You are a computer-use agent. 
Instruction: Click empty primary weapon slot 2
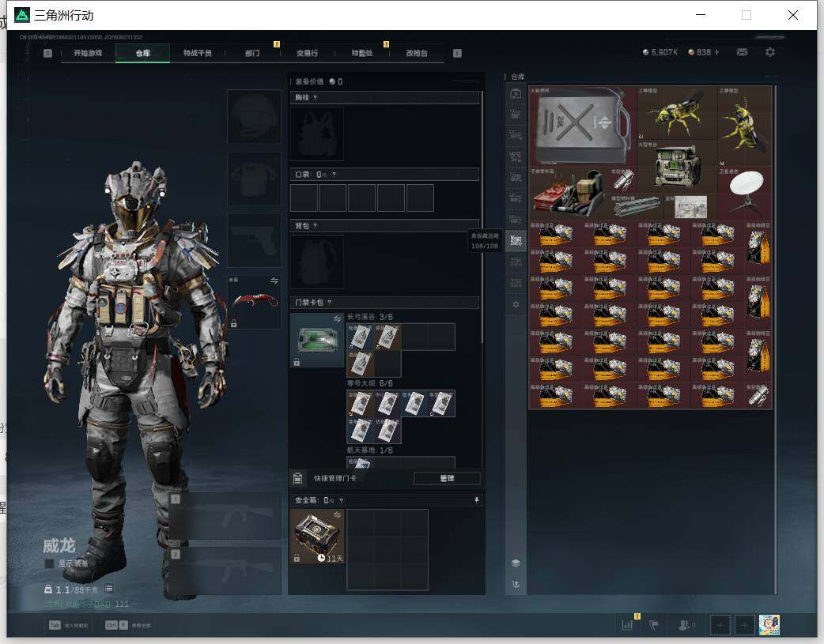pyautogui.click(x=225, y=571)
